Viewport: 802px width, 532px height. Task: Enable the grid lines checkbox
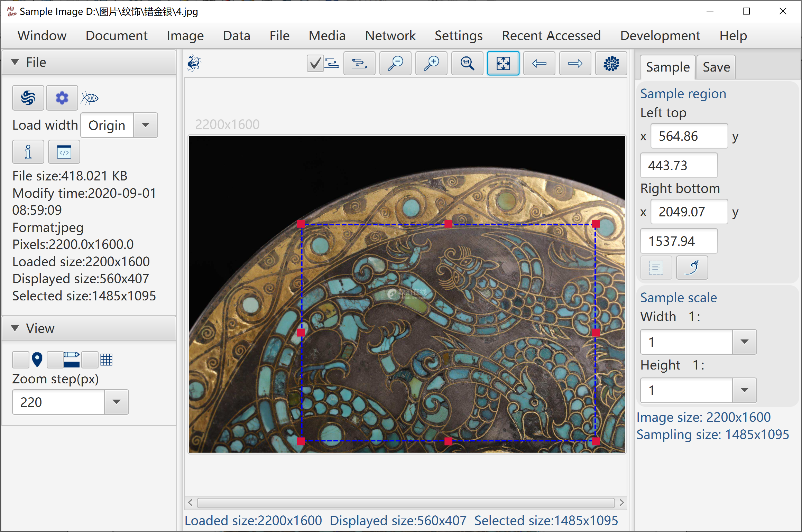pyautogui.click(x=90, y=360)
